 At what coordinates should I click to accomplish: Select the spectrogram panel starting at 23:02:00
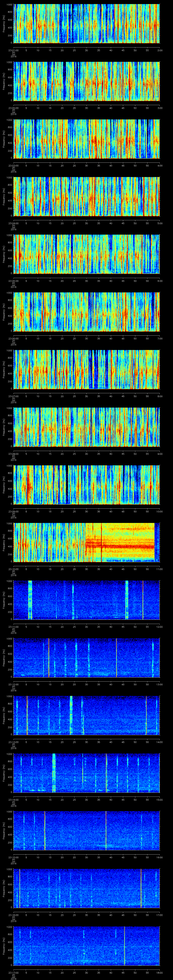(x=87, y=81)
